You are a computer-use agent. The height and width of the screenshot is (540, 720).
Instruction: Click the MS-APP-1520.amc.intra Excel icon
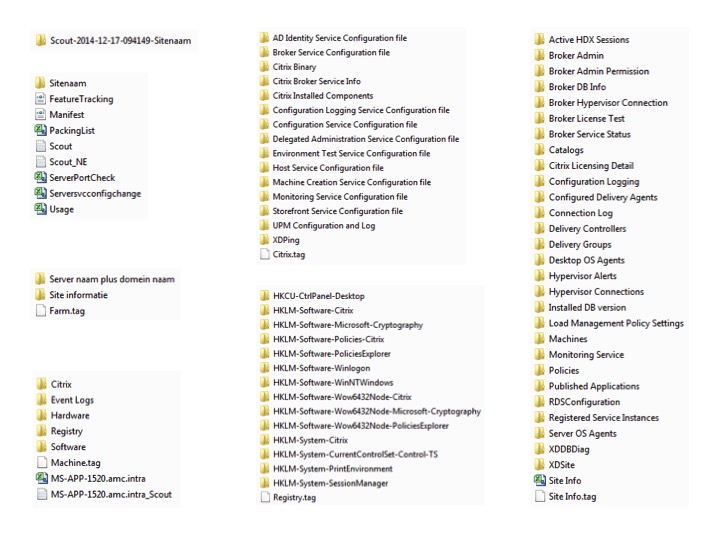(42, 478)
